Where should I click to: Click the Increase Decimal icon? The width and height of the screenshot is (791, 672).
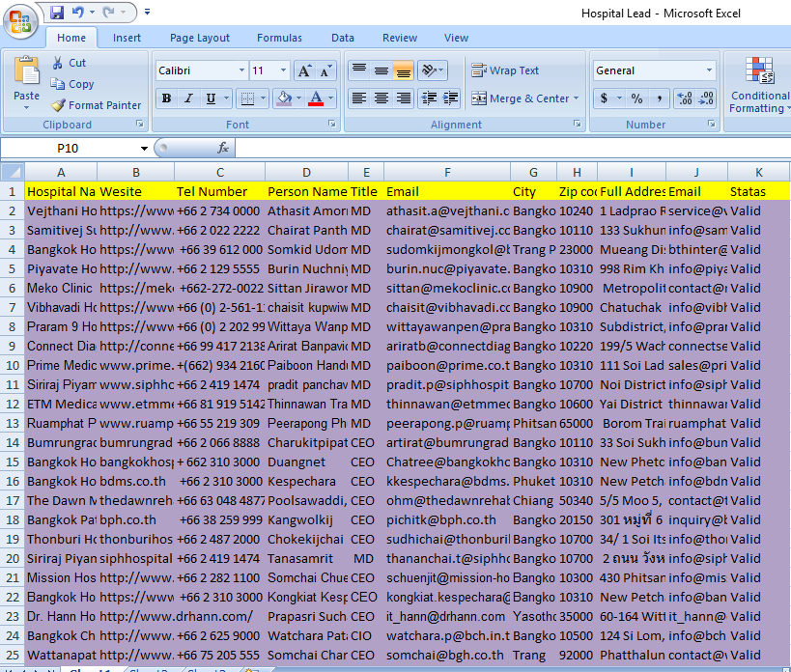point(684,98)
